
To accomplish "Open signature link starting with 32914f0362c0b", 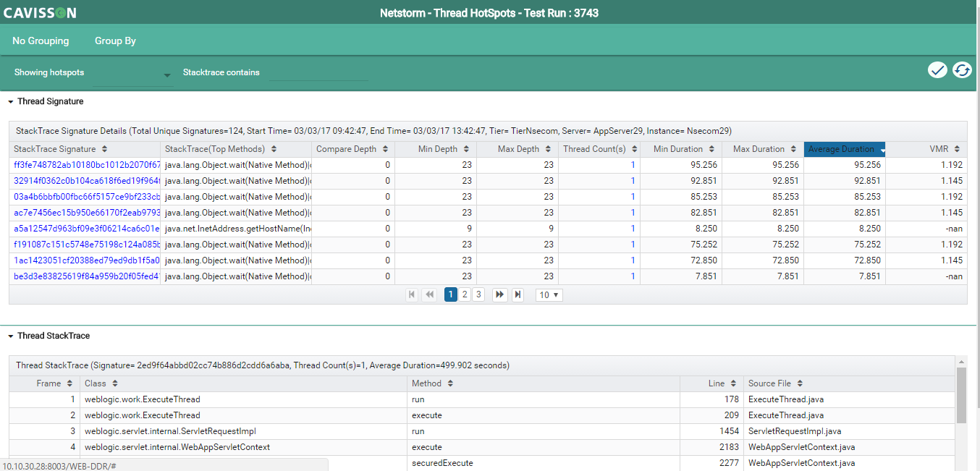I will [x=86, y=181].
